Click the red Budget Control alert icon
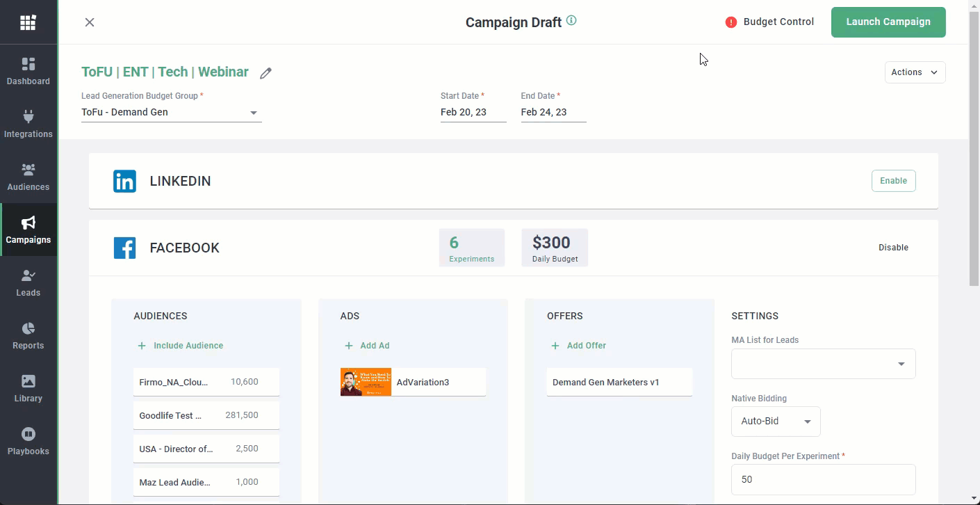This screenshot has height=505, width=980. (730, 22)
